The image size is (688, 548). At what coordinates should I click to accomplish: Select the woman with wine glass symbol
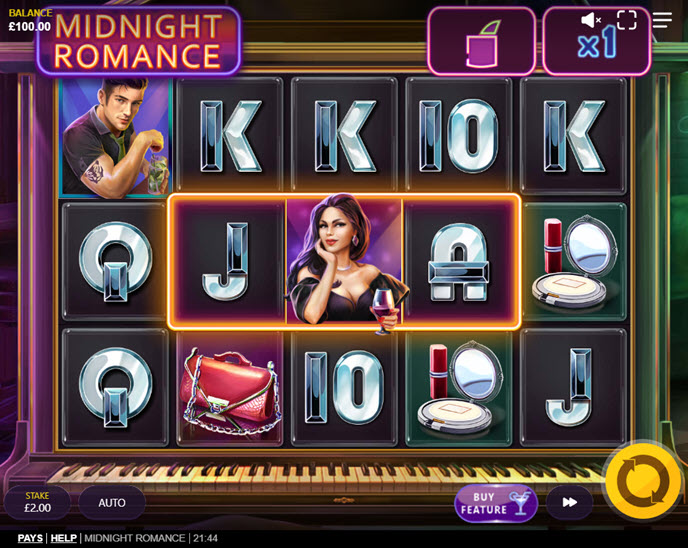coord(344,262)
